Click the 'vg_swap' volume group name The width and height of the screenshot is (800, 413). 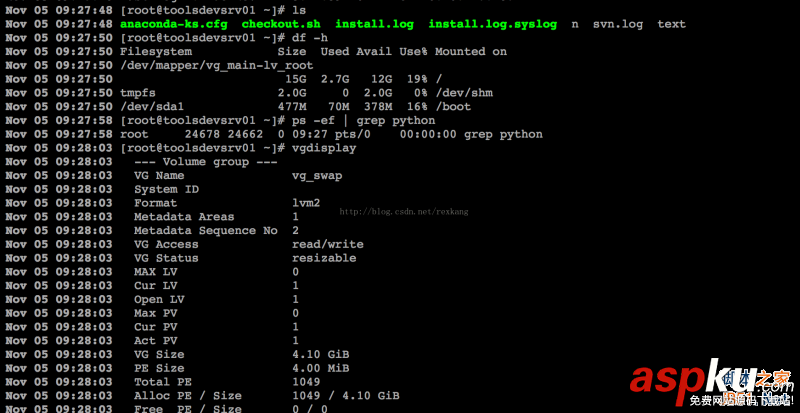(x=317, y=176)
